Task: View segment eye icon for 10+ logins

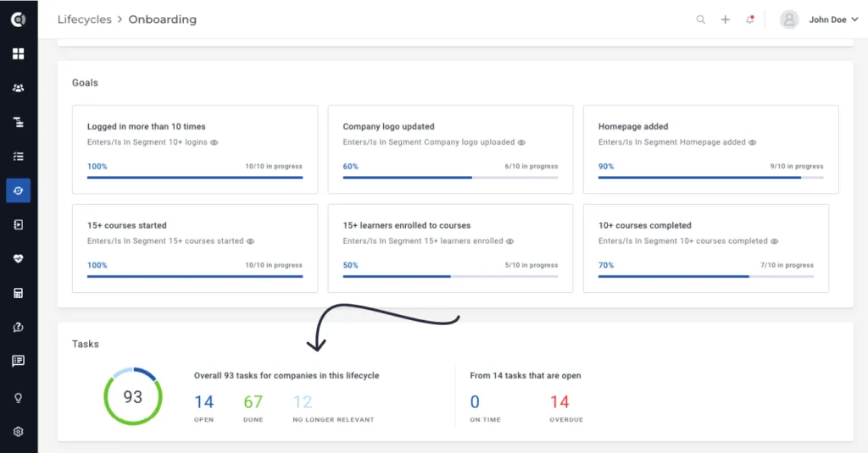Action: [214, 143]
